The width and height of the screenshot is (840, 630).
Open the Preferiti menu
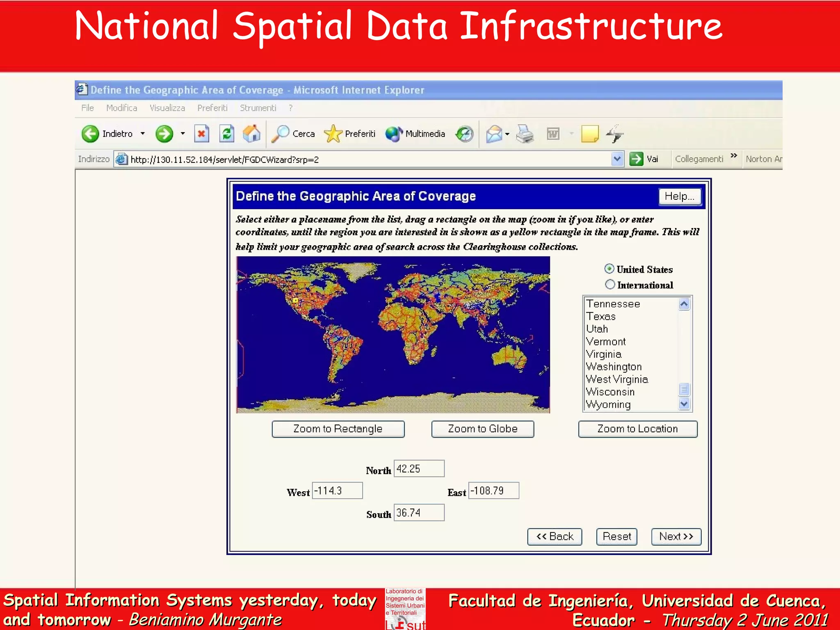[212, 108]
